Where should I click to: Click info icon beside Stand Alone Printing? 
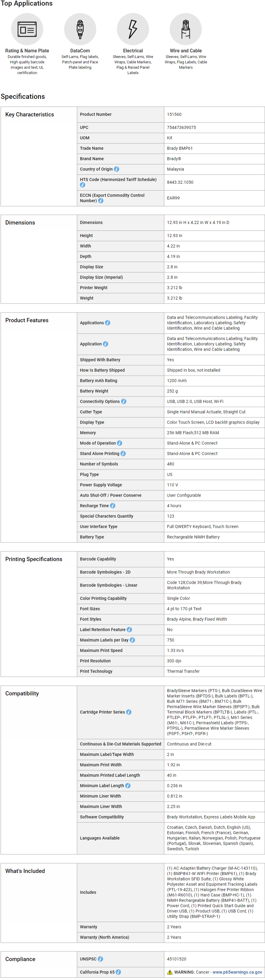123,453
